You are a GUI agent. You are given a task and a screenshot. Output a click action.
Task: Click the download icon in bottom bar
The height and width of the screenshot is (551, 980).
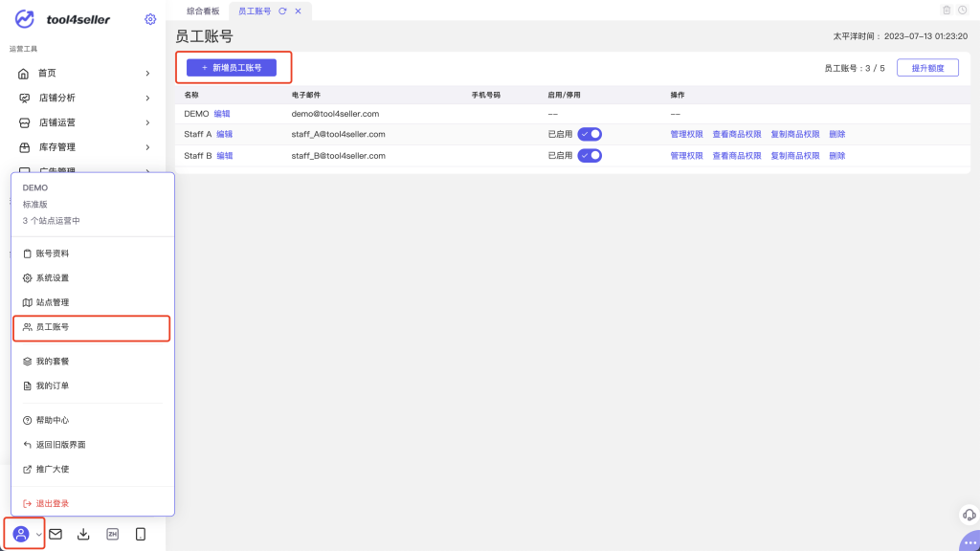[x=83, y=534]
